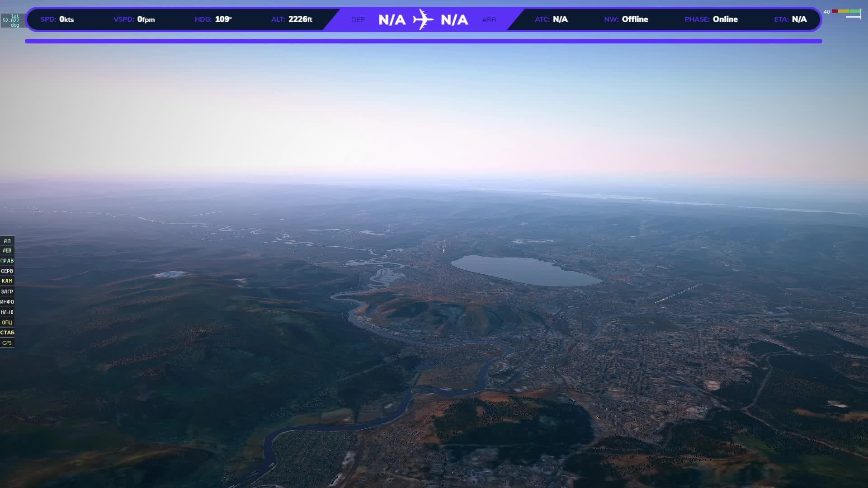The height and width of the screenshot is (488, 868).
Task: Open the НЛ-10 navigation calculator
Action: [x=7, y=312]
